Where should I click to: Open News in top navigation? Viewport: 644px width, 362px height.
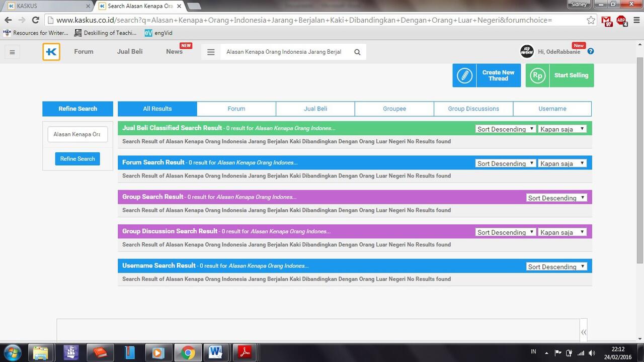[x=175, y=51]
